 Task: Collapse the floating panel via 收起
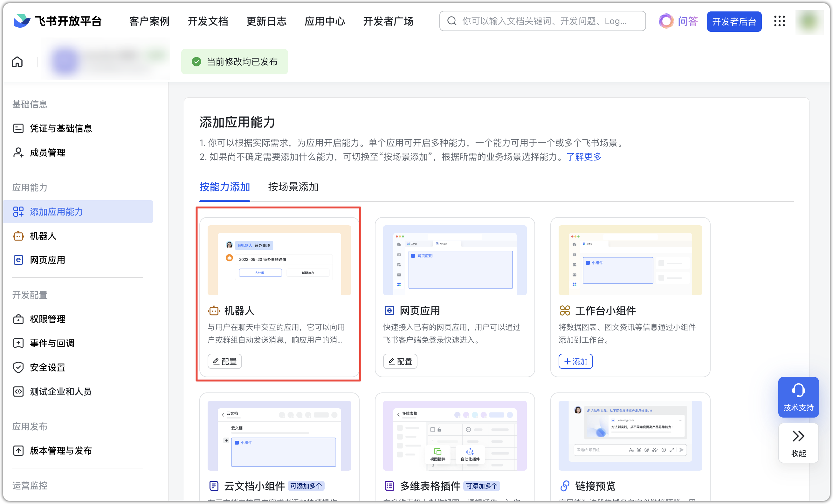798,443
